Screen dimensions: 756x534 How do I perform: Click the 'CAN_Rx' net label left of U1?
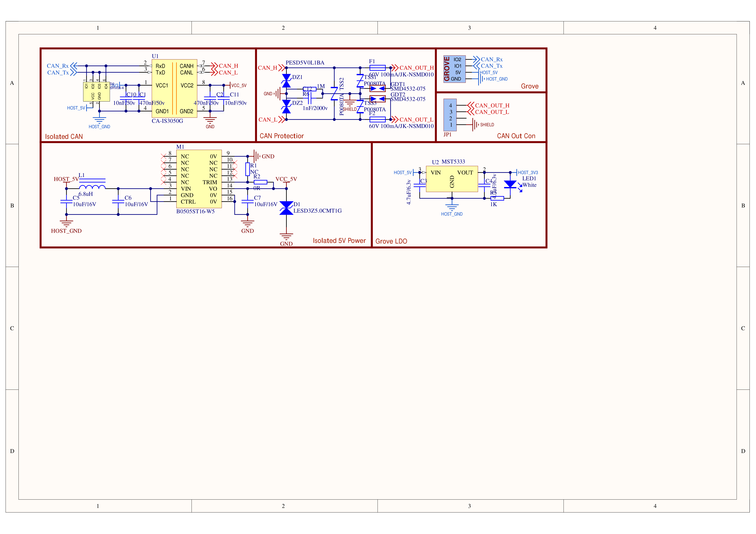pos(58,66)
